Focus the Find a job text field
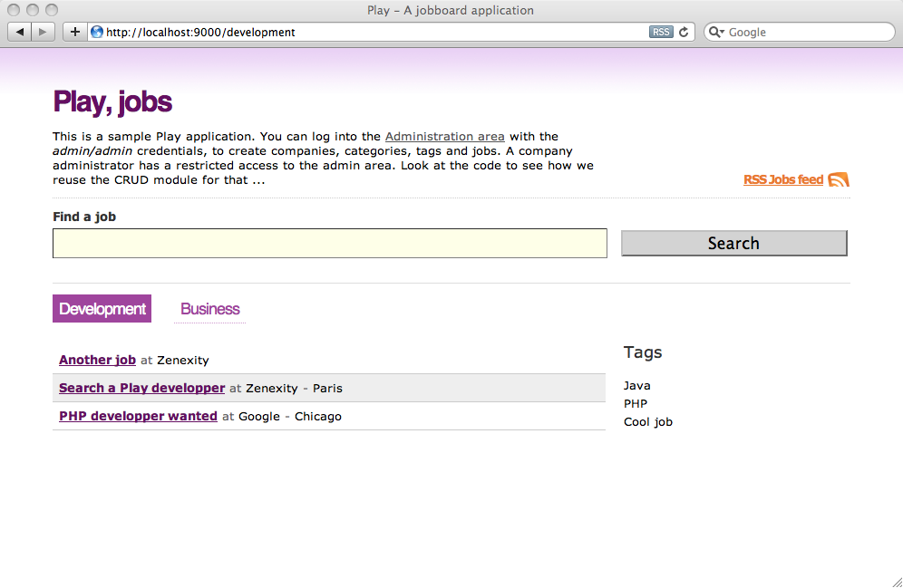Screen dimensions: 903x588 pyautogui.click(x=329, y=244)
